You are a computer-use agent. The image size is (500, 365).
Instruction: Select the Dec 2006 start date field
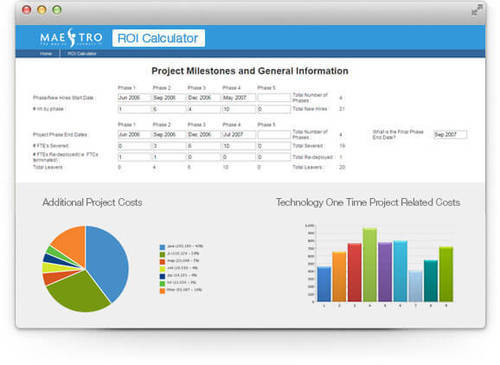point(204,98)
